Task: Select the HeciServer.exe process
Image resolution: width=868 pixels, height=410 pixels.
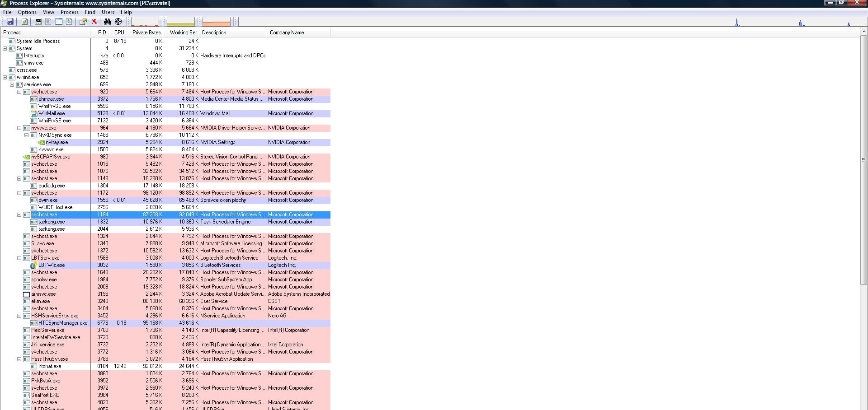Action: [165, 330]
